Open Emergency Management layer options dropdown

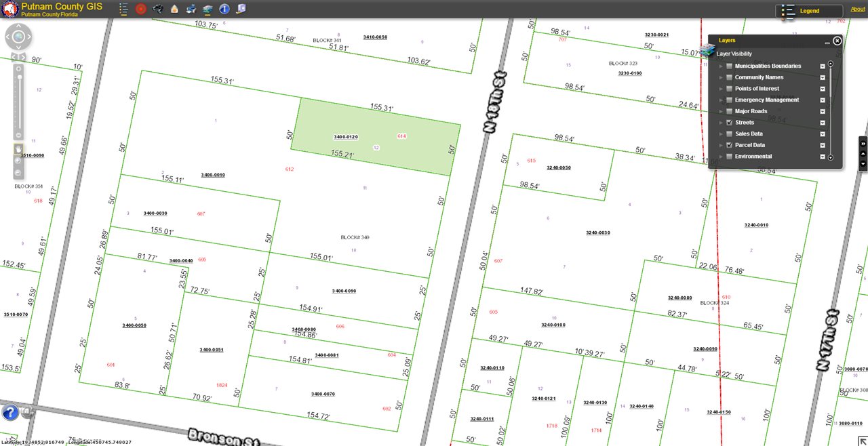pyautogui.click(x=823, y=100)
